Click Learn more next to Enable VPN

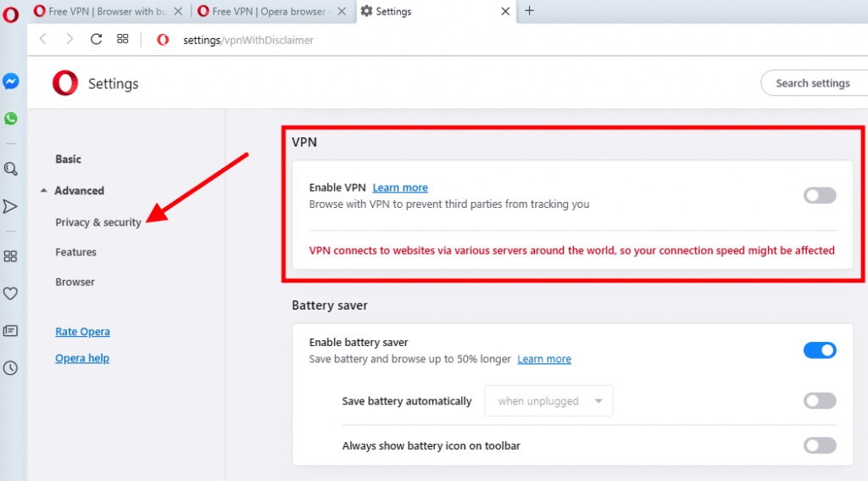coord(400,187)
